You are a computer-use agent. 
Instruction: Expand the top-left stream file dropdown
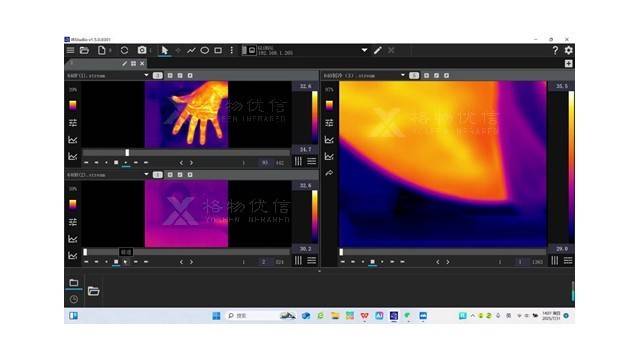pos(146,75)
